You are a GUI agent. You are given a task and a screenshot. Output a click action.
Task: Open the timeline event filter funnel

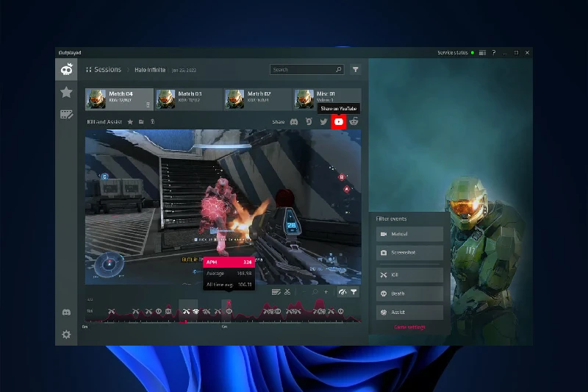354,292
